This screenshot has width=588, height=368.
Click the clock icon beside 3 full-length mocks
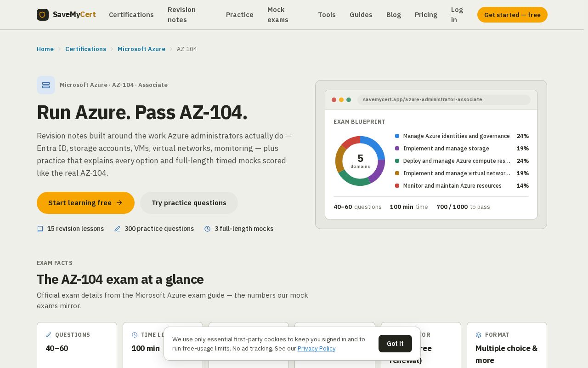(207, 229)
